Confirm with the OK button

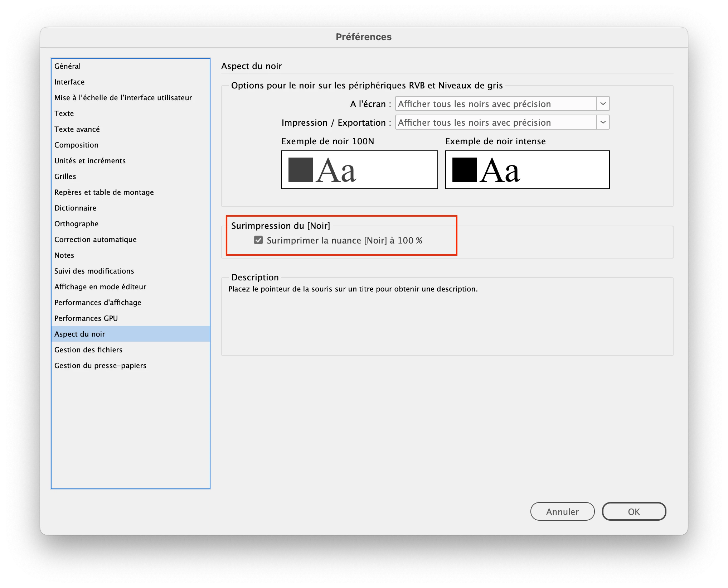(x=634, y=511)
